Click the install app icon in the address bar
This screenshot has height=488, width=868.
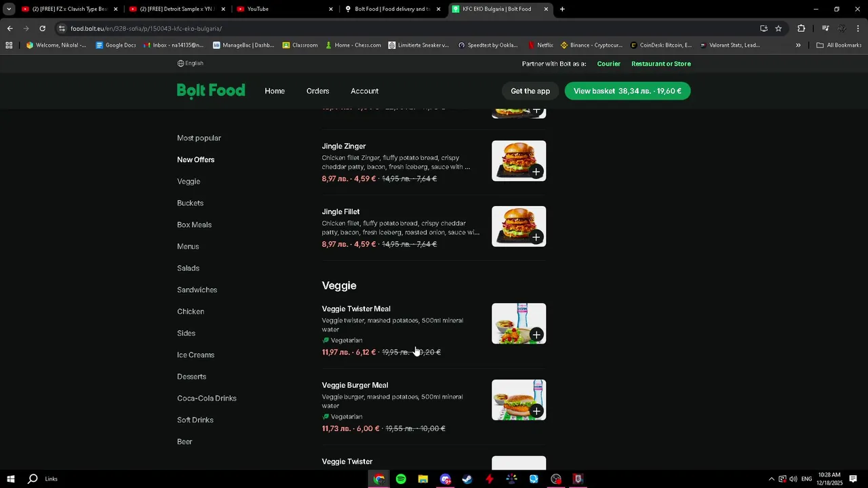(x=764, y=28)
